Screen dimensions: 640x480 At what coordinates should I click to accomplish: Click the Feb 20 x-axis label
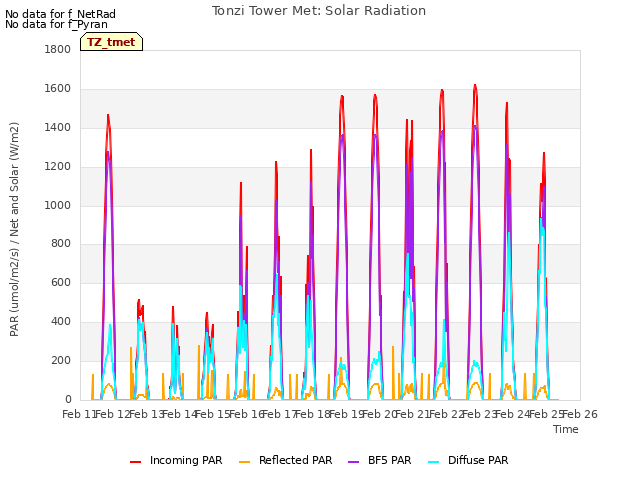click(379, 414)
